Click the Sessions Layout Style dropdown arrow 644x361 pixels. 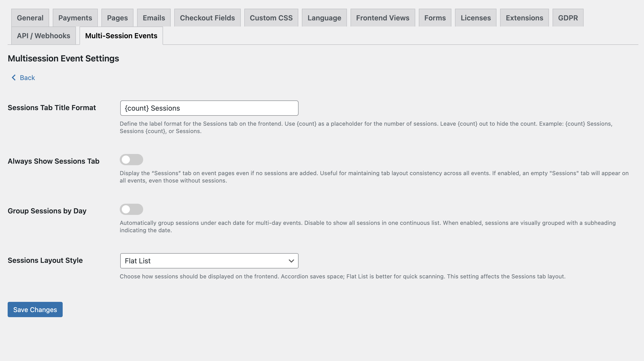pyautogui.click(x=291, y=261)
